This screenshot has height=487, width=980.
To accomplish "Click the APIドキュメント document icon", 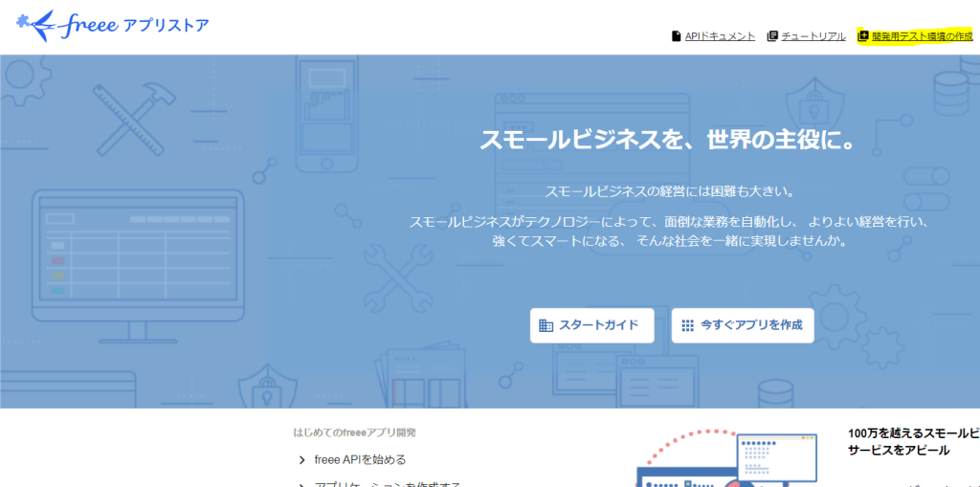I will point(677,36).
